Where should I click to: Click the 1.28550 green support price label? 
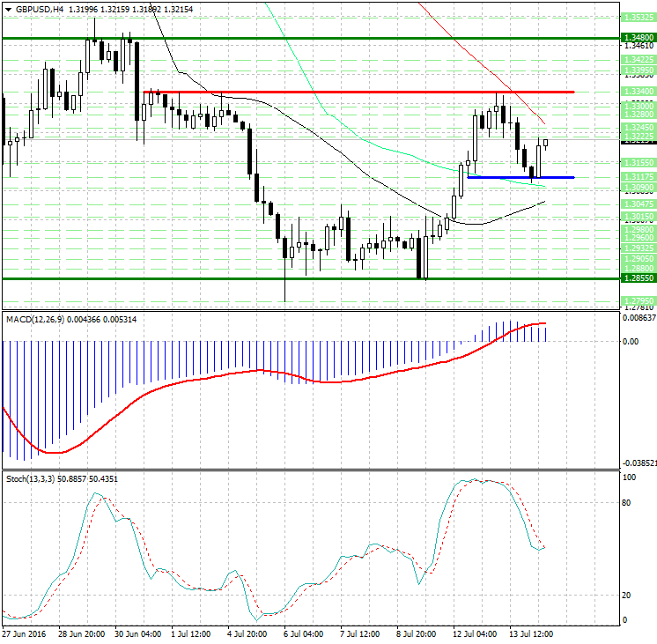[x=639, y=278]
